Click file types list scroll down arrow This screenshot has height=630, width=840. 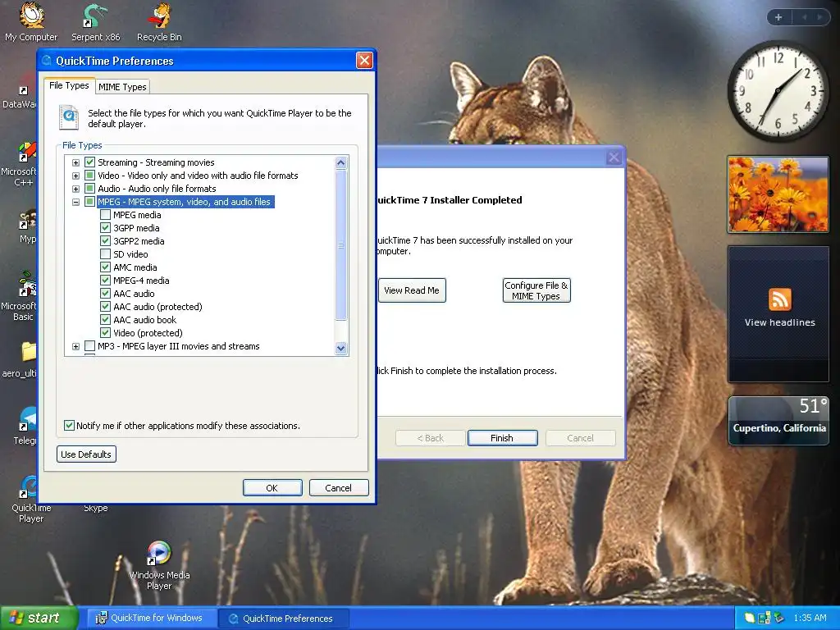click(x=340, y=348)
